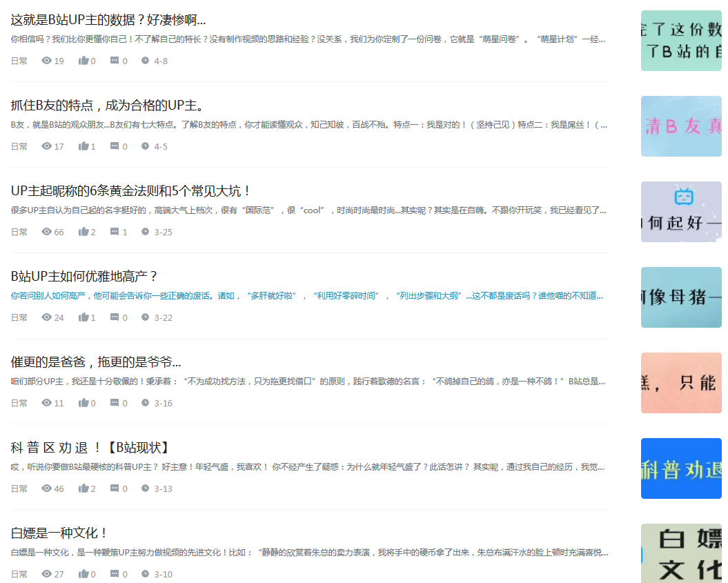Viewport: 728px width, 583px height.
Task: Click 日常 tag under 白嫖是一种文化
Action: click(x=19, y=574)
